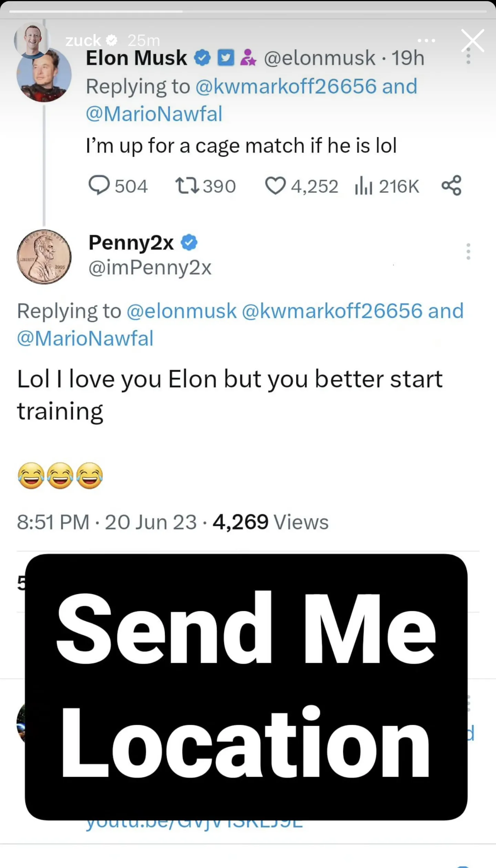Toggle like on the blue verified badge of Elon
This screenshot has height=868, width=496.
203,57
